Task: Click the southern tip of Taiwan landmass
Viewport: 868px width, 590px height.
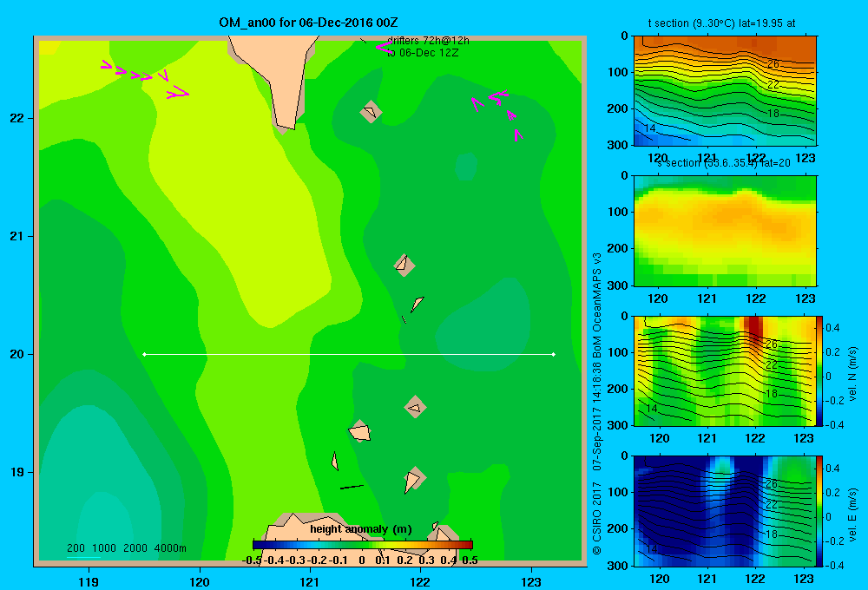Action: pos(286,128)
